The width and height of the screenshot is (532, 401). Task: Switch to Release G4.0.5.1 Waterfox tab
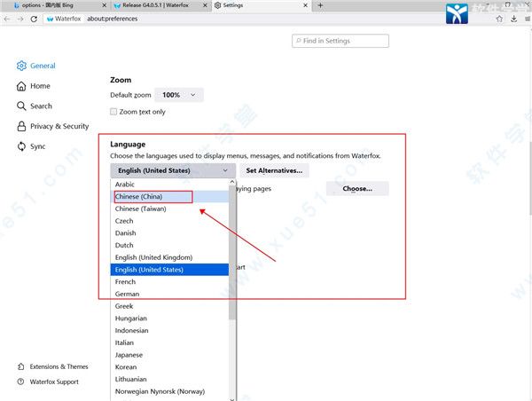tap(160, 5)
